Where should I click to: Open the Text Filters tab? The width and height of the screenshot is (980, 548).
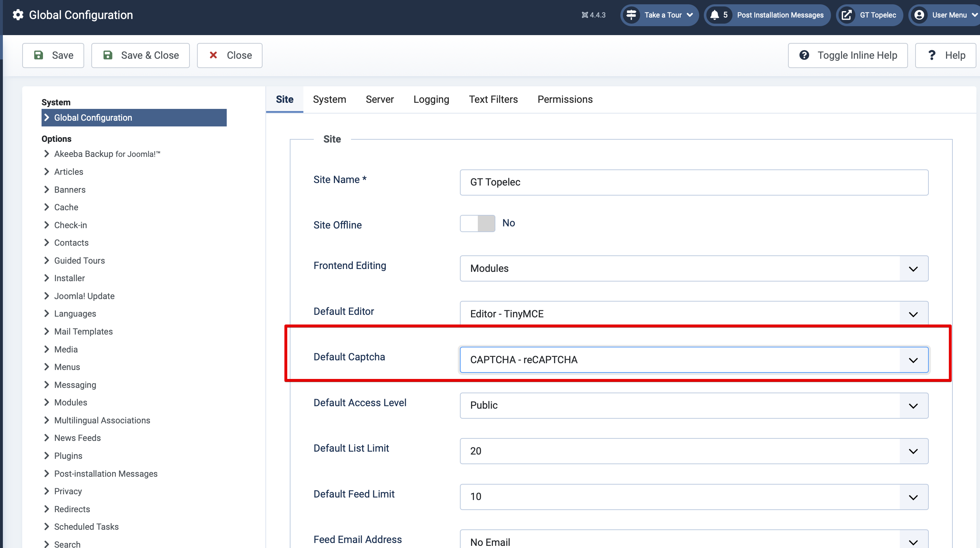(x=493, y=99)
